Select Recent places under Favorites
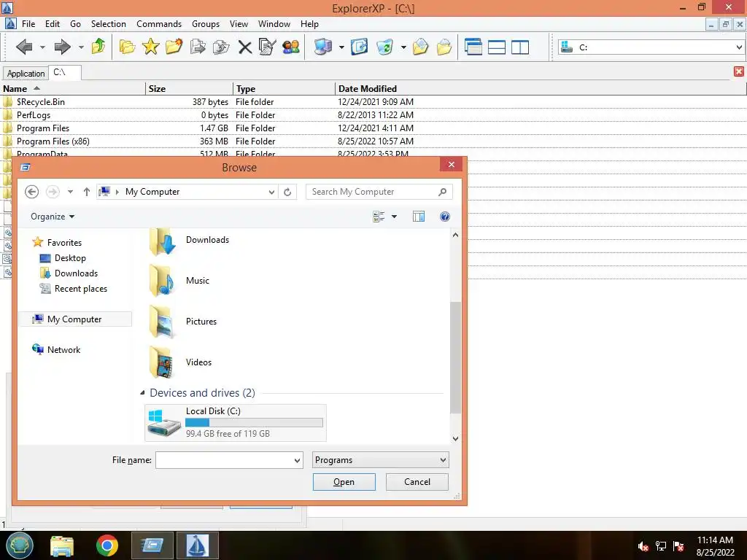 pos(80,289)
